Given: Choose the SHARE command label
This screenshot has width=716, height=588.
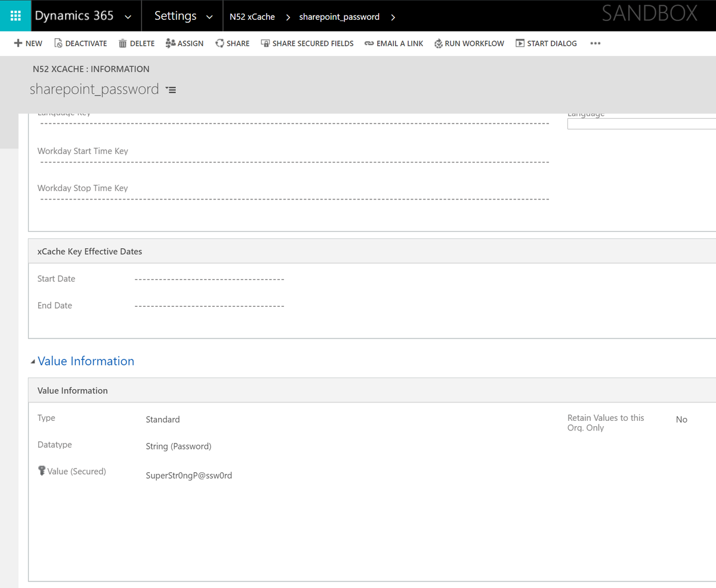Looking at the screenshot, I should click(x=238, y=44).
